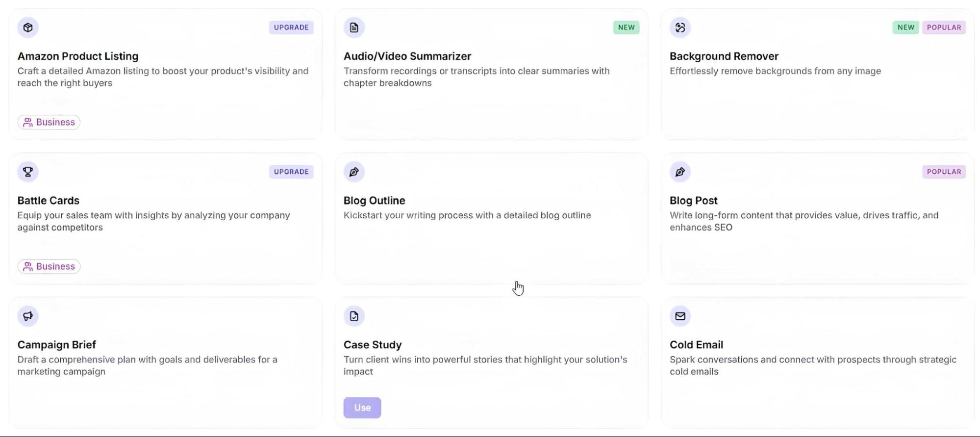Image resolution: width=980 pixels, height=437 pixels.
Task: Click the Campaign Brief megaphone icon
Action: 28,316
